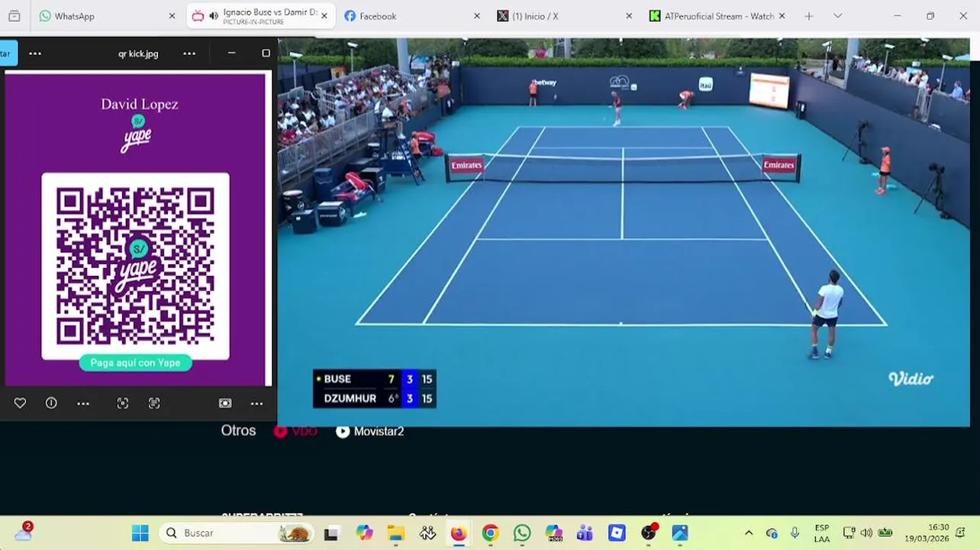Open file info icon in Photos viewer
The image size is (980, 550).
click(51, 403)
